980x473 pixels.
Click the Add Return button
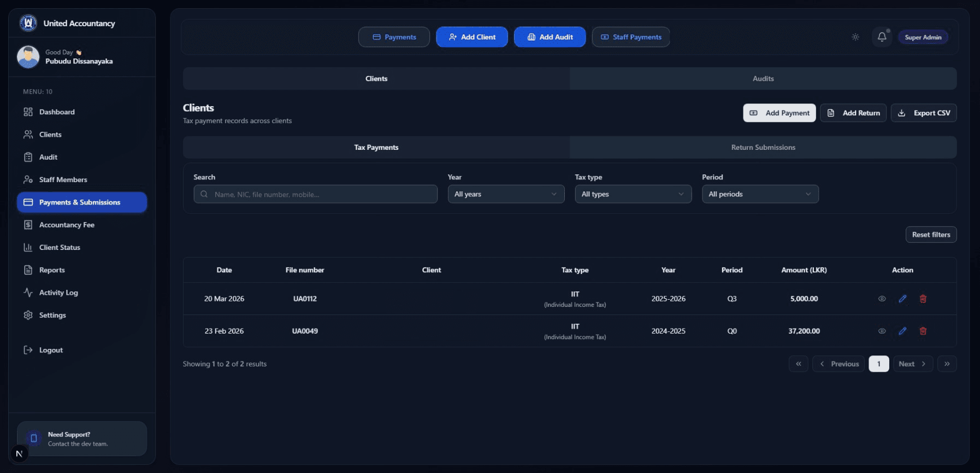(x=853, y=113)
